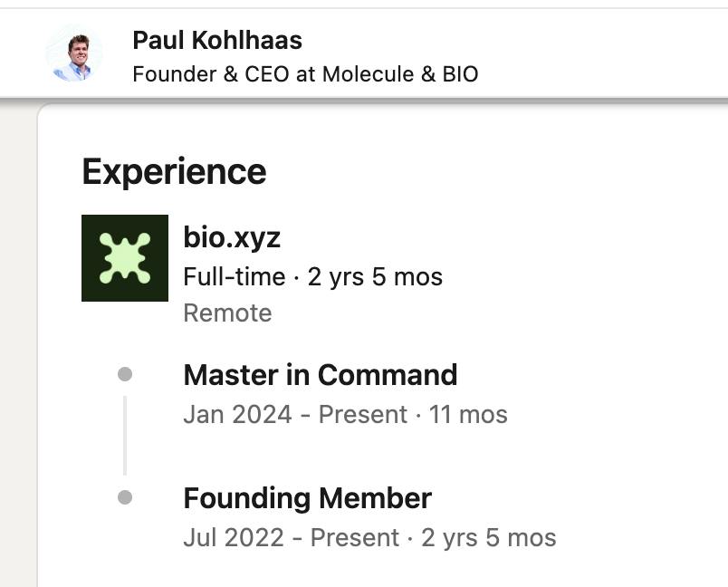Open the Paul Kohlhaas name link
The image size is (728, 587).
[217, 40]
